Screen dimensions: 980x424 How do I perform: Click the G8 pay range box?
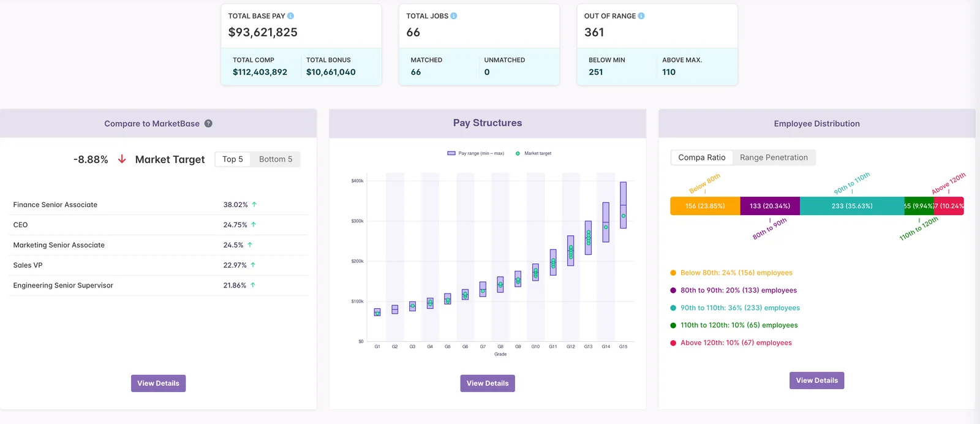(500, 284)
